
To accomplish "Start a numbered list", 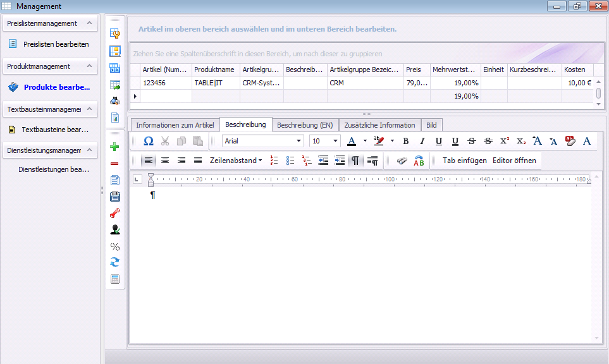I will pyautogui.click(x=274, y=161).
